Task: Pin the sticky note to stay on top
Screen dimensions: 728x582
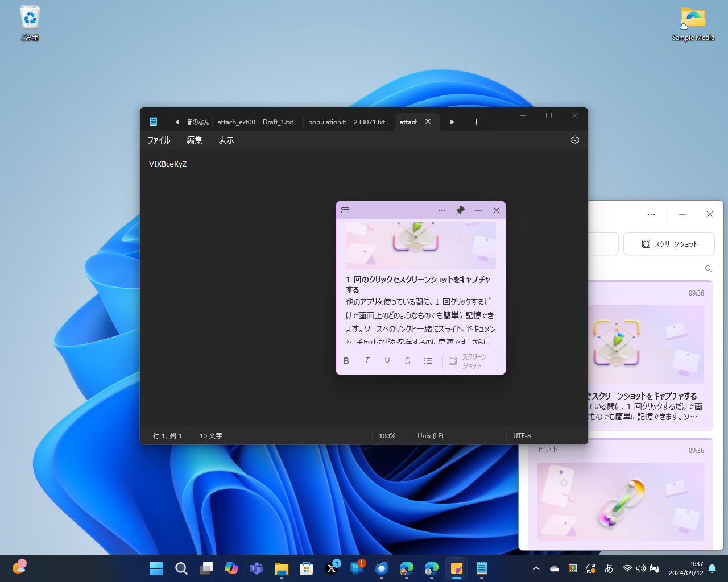Action: click(460, 210)
